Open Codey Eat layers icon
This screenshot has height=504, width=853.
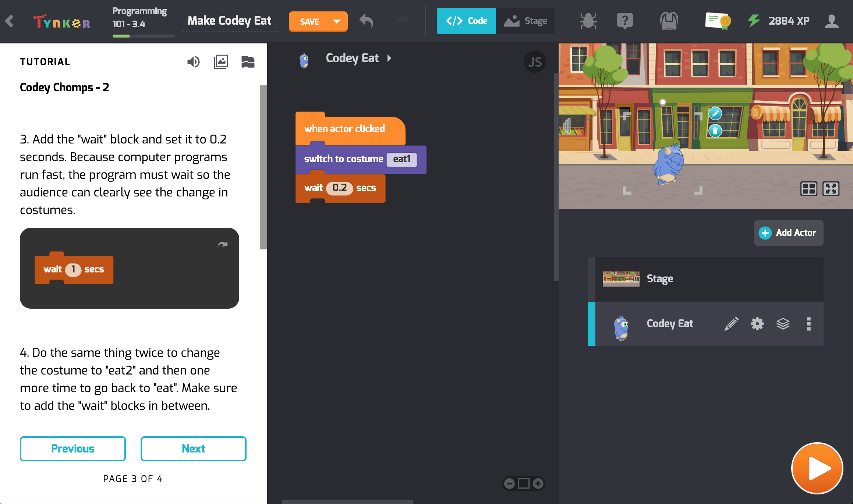pyautogui.click(x=783, y=324)
